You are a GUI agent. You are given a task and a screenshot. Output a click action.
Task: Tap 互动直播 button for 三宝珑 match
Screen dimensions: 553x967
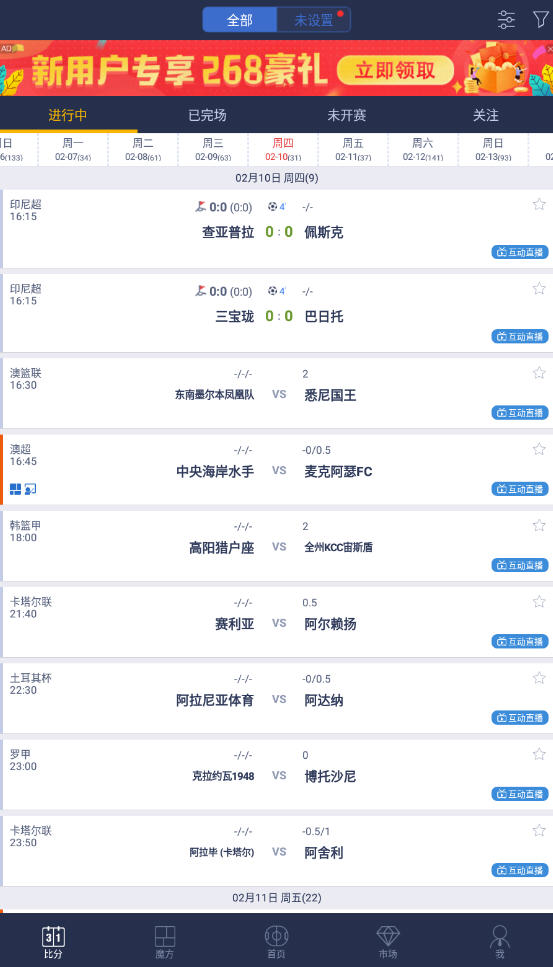pyautogui.click(x=520, y=337)
